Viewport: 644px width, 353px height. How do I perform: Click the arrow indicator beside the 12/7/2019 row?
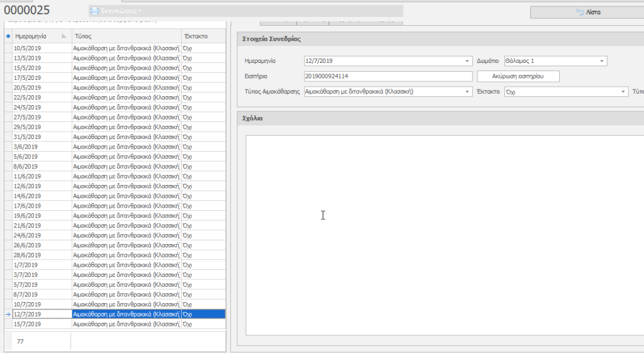[x=8, y=314]
